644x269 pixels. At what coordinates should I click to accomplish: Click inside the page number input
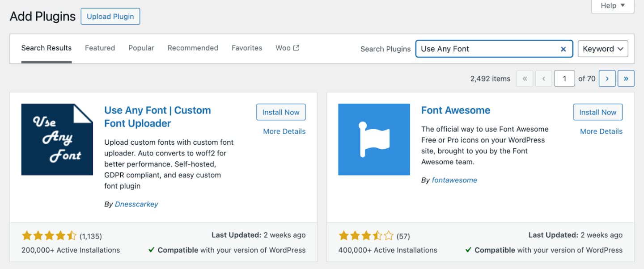click(x=564, y=78)
